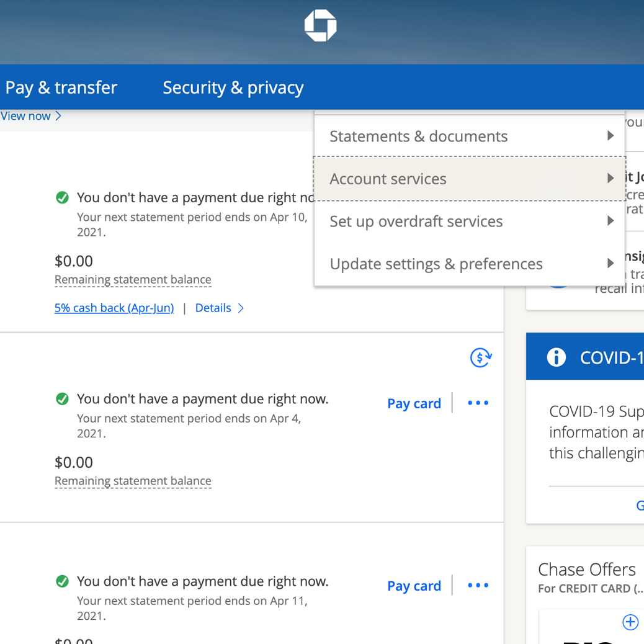This screenshot has height=644, width=644.
Task: Click Pay card for the Apr 4 statement card
Action: [x=414, y=403]
